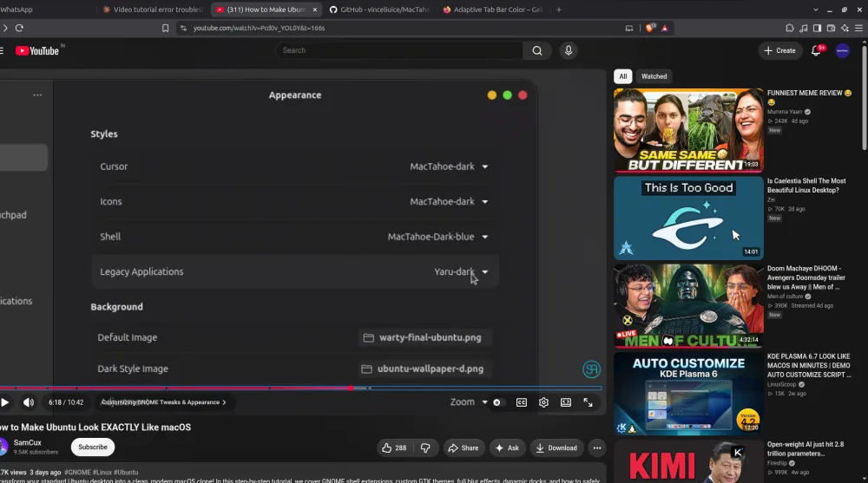Image resolution: width=868 pixels, height=483 pixels.
Task: Click the browser address bar URL
Action: click(259, 28)
